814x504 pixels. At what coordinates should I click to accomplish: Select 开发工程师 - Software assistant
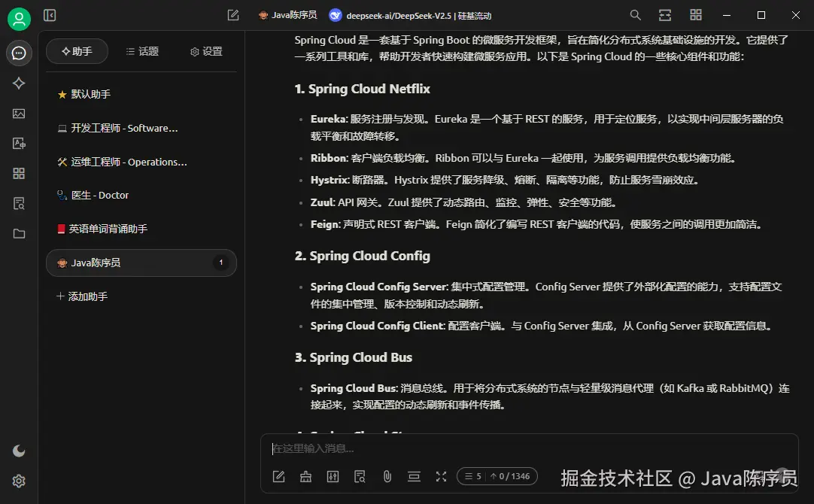(x=141, y=128)
